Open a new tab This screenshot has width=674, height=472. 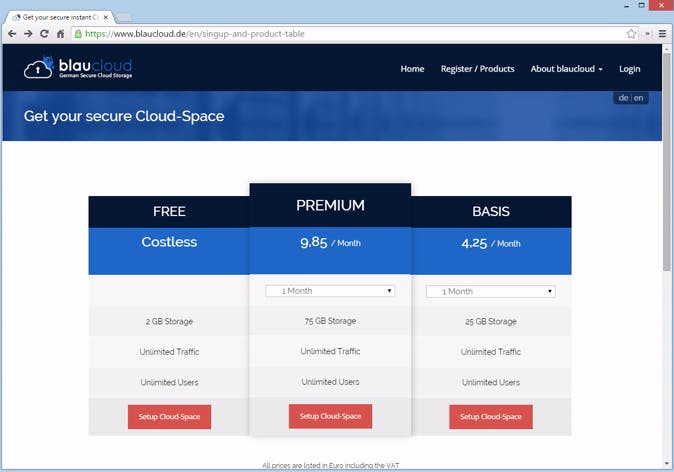124,17
